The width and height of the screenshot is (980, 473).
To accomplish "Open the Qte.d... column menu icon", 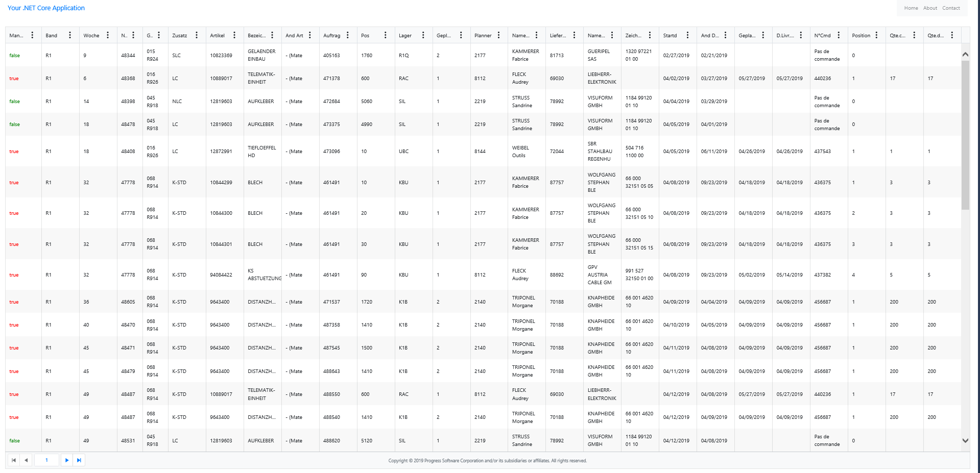I will pyautogui.click(x=952, y=35).
